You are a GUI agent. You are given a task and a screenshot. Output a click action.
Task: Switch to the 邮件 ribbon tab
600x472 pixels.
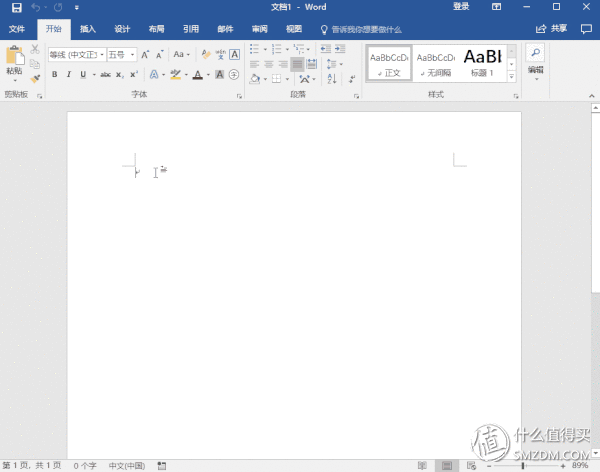225,29
